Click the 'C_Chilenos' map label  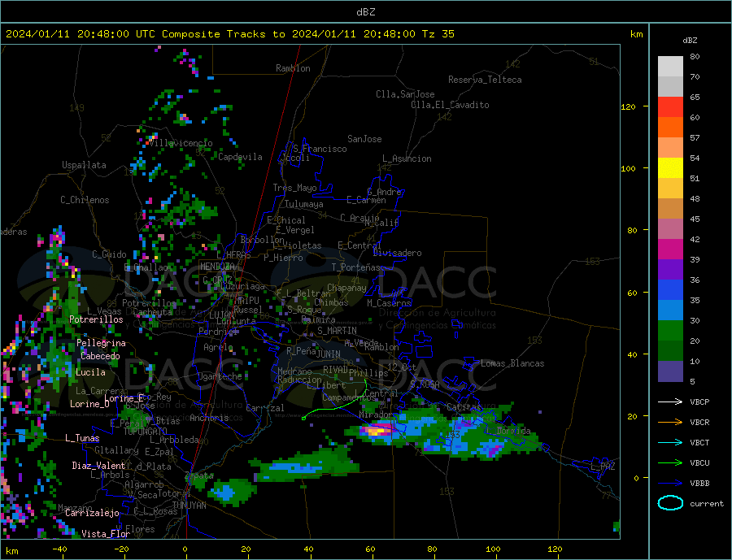(85, 200)
